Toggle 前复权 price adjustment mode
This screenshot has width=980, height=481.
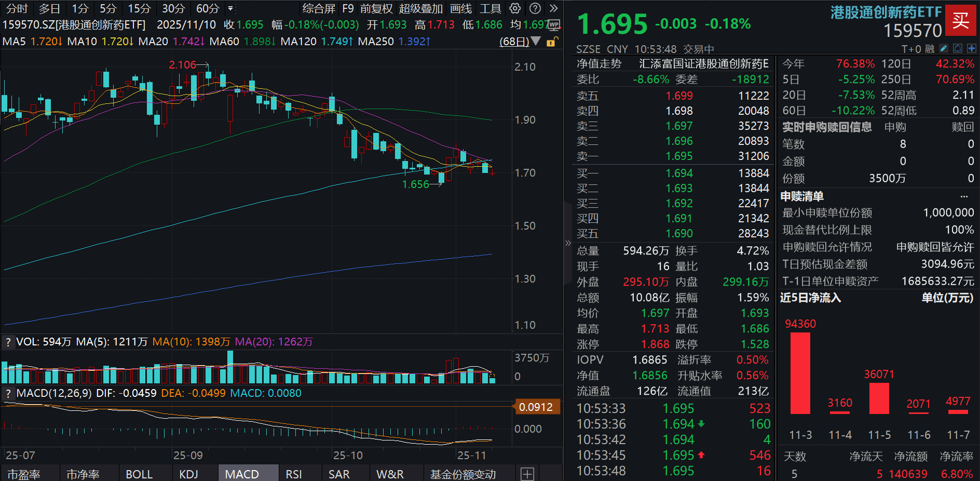377,8
